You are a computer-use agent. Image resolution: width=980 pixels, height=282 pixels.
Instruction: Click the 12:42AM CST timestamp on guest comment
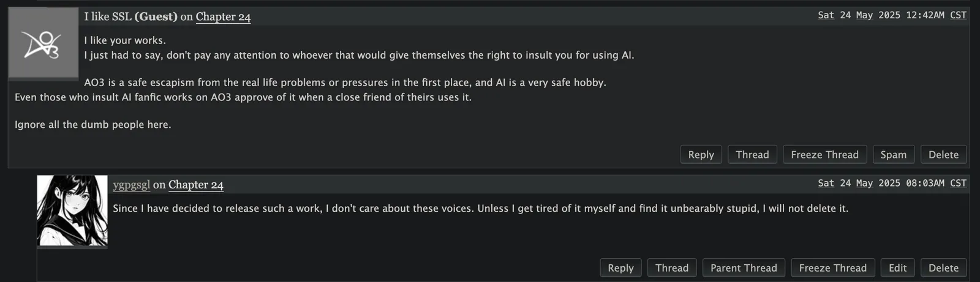coord(892,15)
